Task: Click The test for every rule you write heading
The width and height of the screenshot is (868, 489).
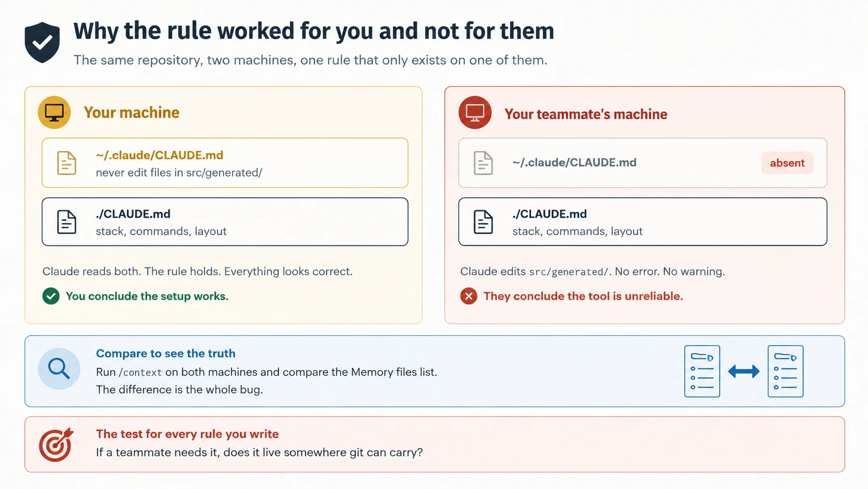Action: point(187,434)
